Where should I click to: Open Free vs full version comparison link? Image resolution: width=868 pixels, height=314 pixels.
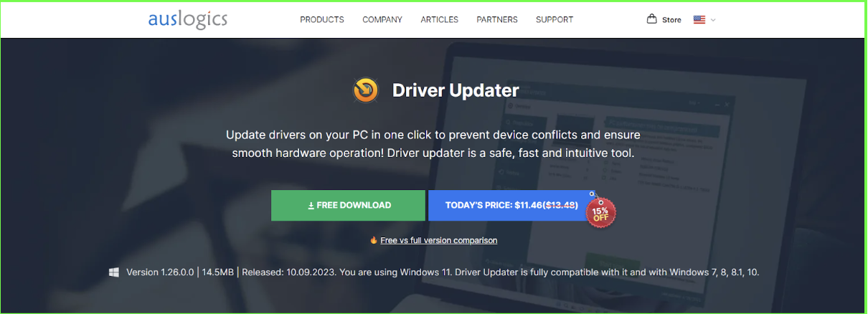pyautogui.click(x=439, y=240)
